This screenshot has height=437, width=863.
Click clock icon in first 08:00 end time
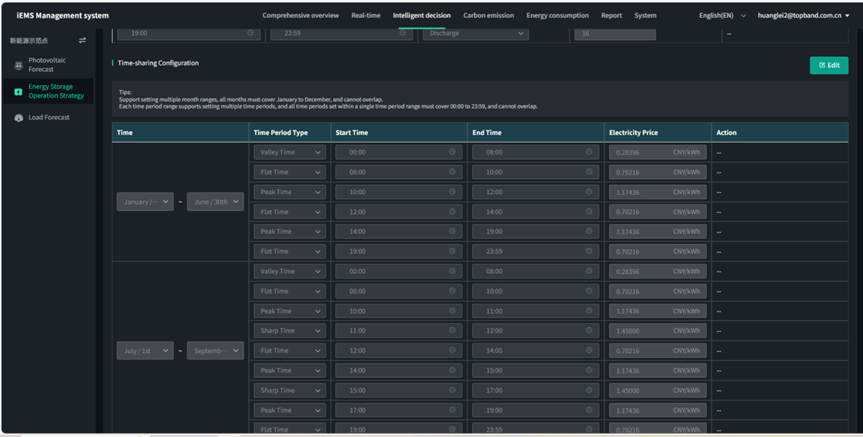(589, 152)
